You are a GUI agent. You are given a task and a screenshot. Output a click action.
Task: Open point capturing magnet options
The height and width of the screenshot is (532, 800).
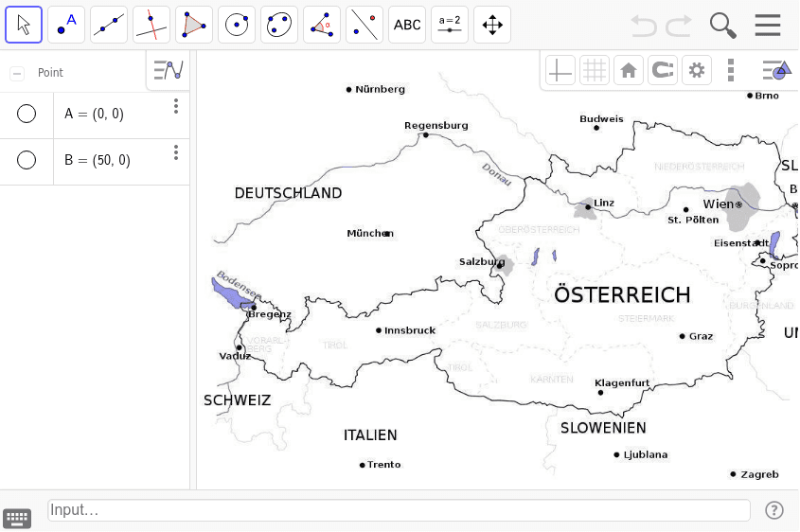663,70
